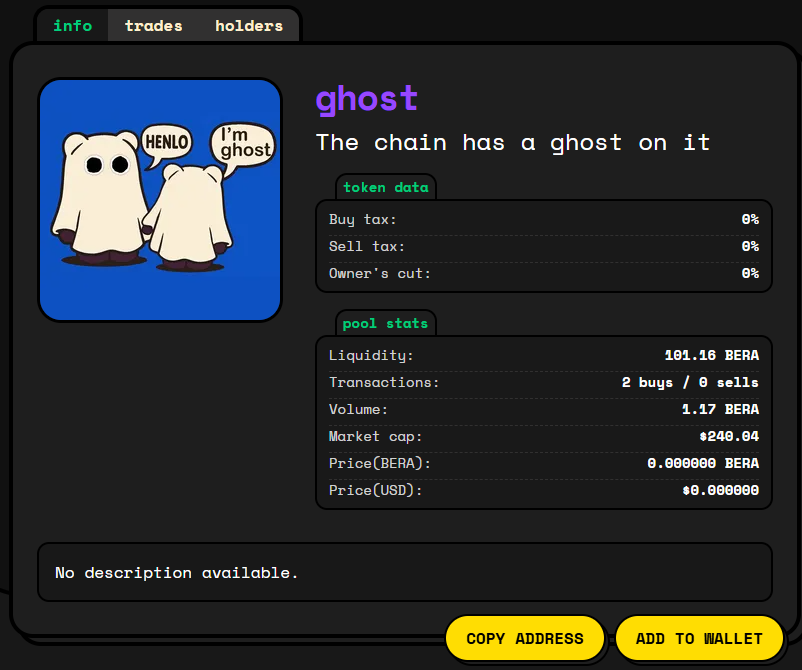Click the ghost token image
Viewport: 802px width, 670px height.
click(160, 200)
